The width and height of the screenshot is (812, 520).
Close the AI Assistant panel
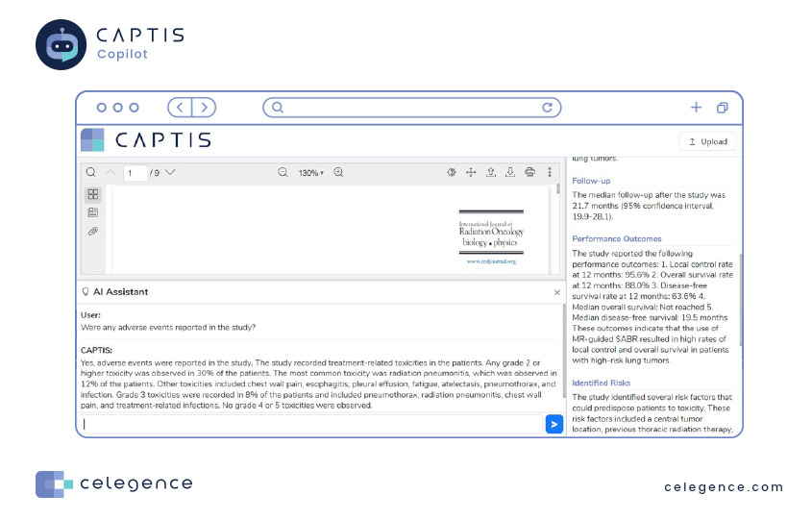coord(556,292)
